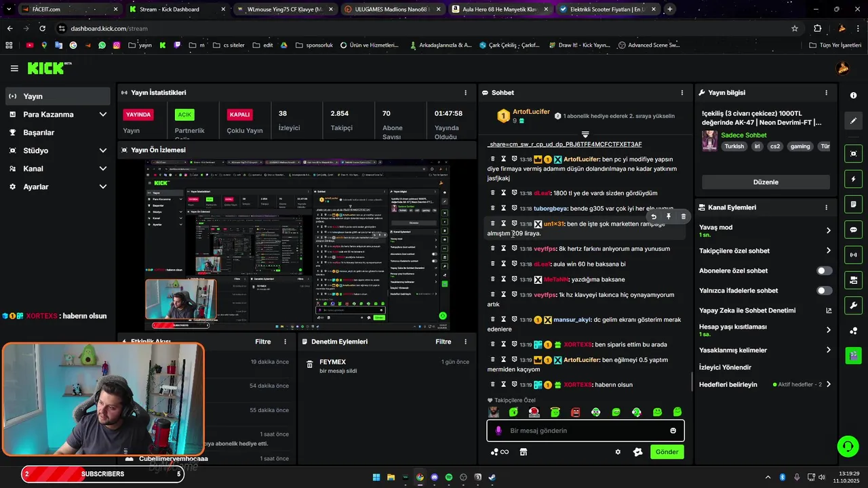Open the Yayın İstatistikleri panel options menu
868x488 pixels.
pos(465,93)
